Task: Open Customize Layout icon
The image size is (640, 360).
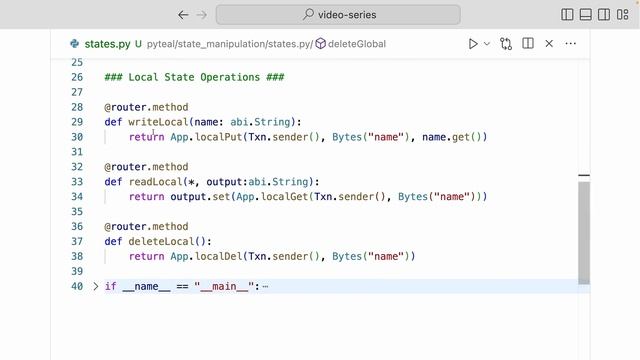Action: click(x=622, y=15)
